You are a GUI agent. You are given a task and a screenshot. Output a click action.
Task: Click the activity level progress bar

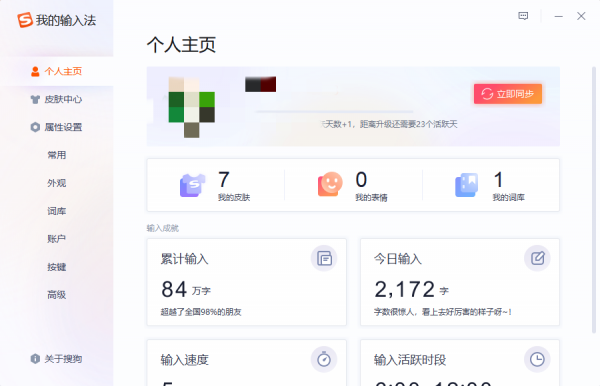pos(334,112)
